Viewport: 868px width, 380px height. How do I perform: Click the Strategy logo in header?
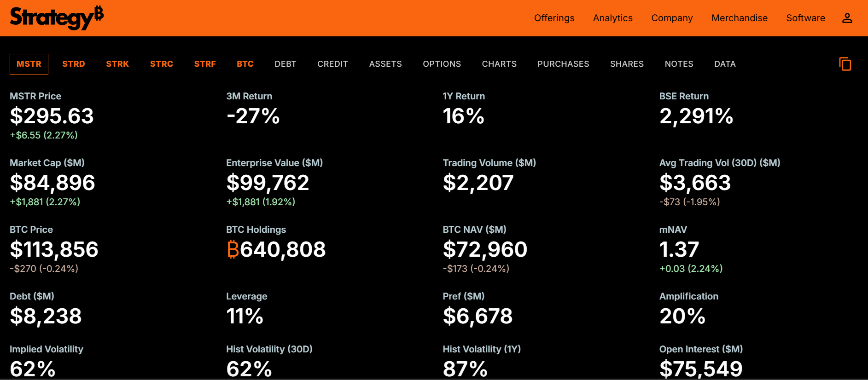click(x=57, y=18)
